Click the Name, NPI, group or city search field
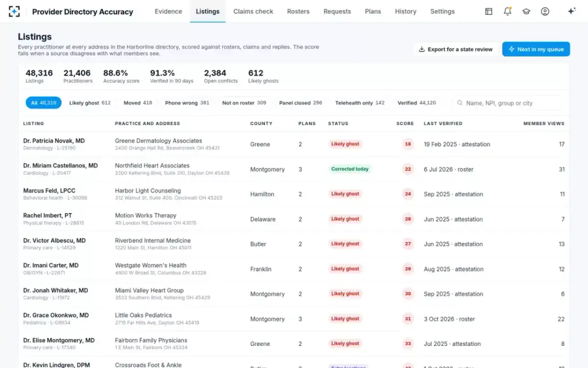Screen dimensions: 588x368 [507, 103]
